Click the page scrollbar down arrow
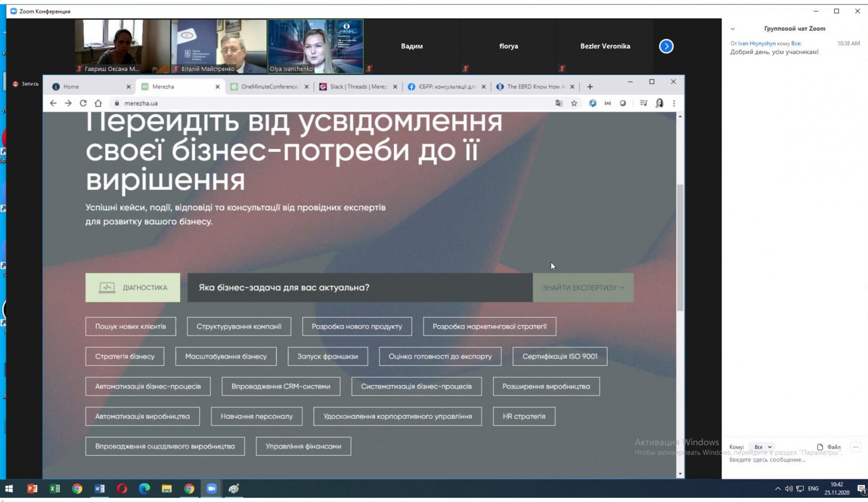Screen dimensions: 868x502 [x=680, y=474]
